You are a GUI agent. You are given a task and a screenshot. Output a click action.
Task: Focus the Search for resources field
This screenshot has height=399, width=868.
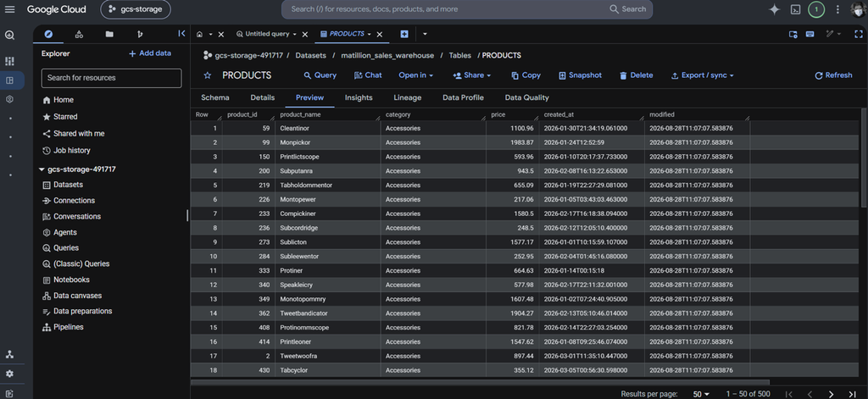coord(111,78)
